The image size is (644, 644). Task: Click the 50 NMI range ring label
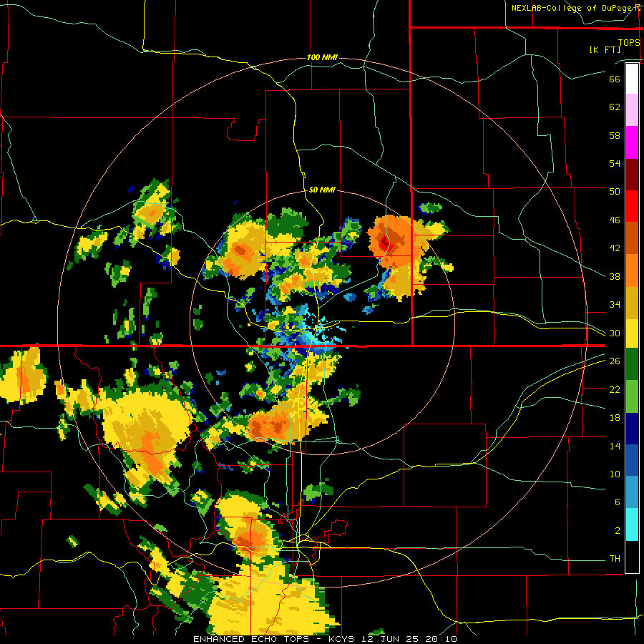click(x=323, y=190)
